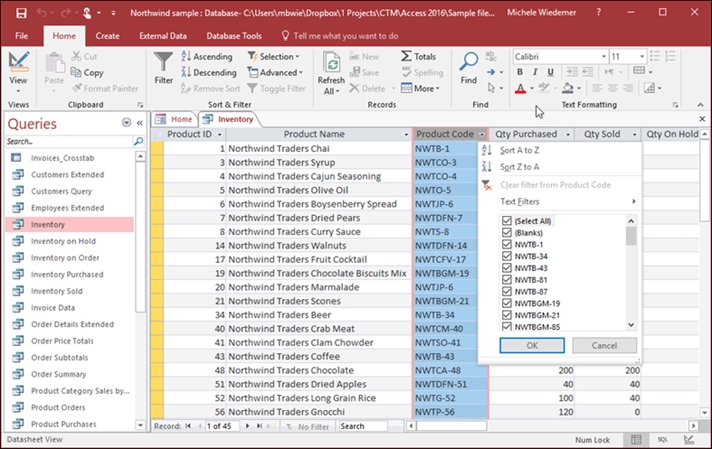The width and height of the screenshot is (712, 449).
Task: Open the Product ID column dropdown
Action: pos(220,134)
